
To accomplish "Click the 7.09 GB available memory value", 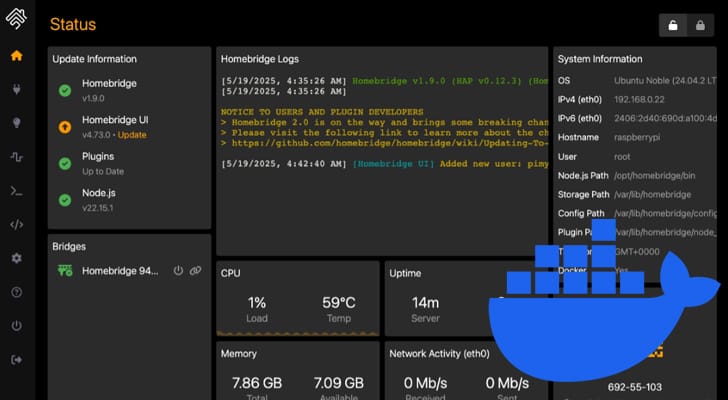I will [x=338, y=383].
